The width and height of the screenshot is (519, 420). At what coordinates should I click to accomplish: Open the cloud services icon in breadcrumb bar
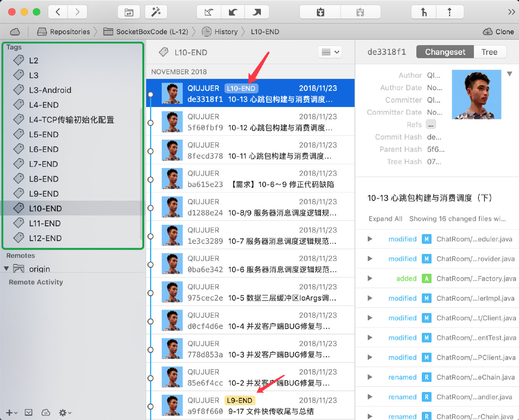15,31
